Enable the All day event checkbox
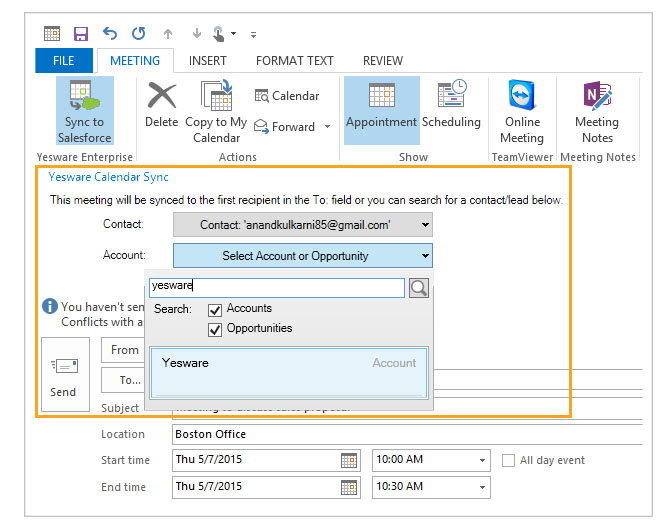The width and height of the screenshot is (668, 525). click(508, 460)
